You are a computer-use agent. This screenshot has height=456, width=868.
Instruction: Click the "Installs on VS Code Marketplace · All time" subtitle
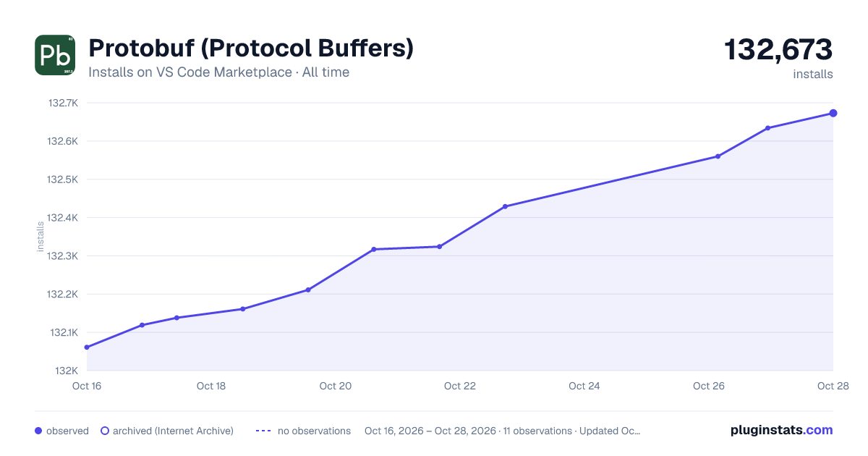pos(218,72)
